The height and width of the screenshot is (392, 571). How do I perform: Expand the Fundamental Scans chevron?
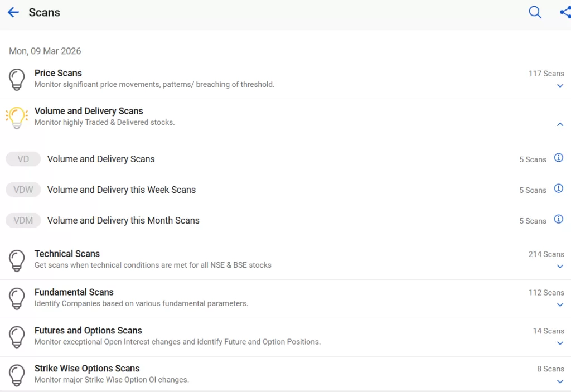point(560,305)
